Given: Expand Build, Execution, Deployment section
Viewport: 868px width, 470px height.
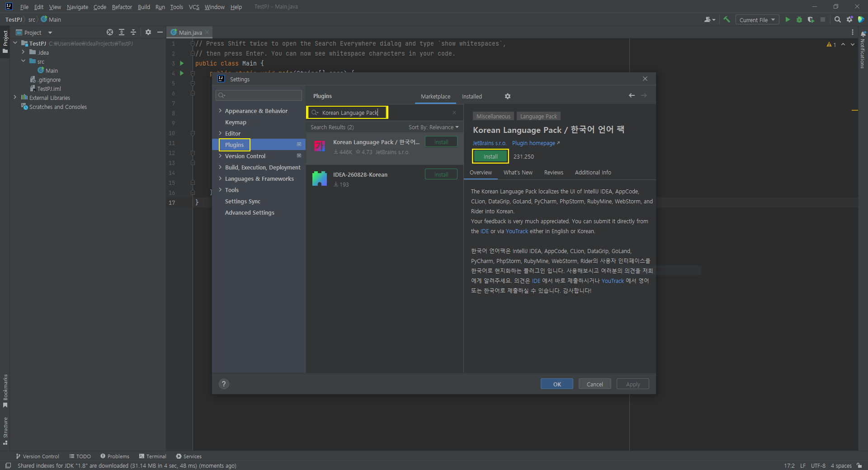Looking at the screenshot, I should 220,167.
